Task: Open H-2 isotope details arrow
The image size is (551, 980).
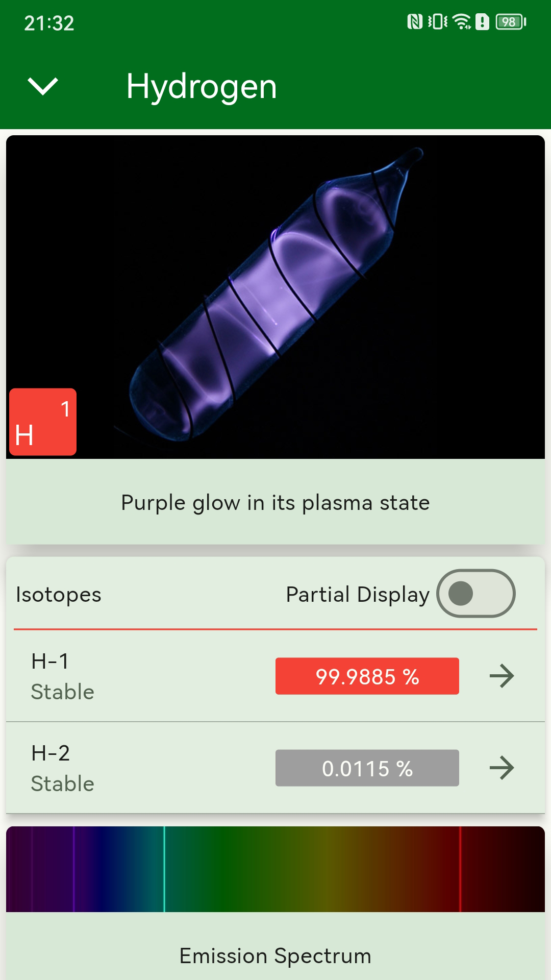Action: 502,768
